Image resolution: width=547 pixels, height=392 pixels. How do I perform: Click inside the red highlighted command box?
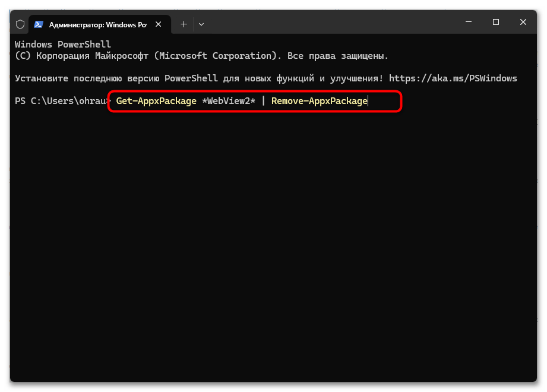point(254,101)
